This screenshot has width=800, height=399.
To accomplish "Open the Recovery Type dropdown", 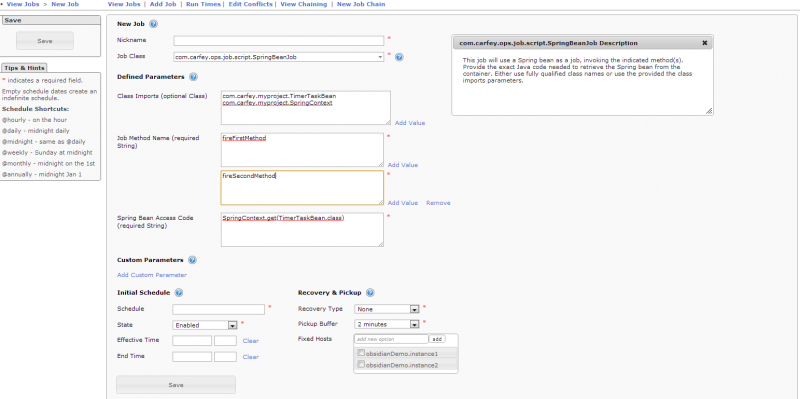I will pyautogui.click(x=387, y=309).
